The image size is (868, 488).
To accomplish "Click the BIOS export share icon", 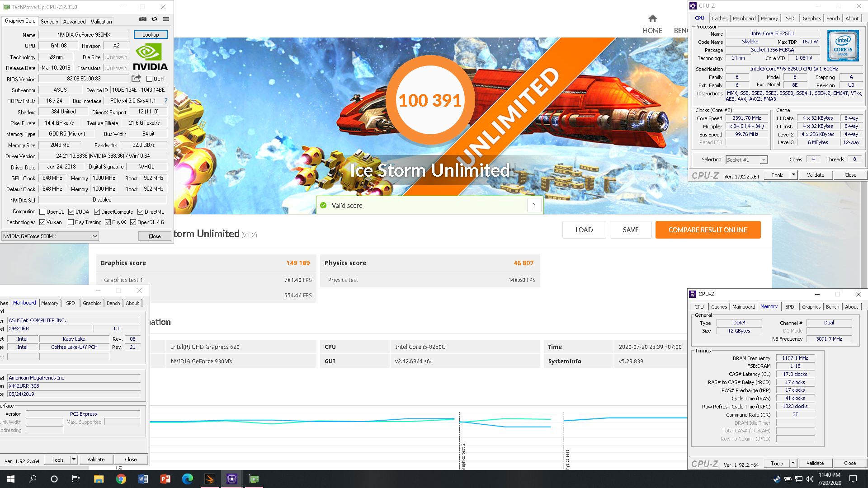I will (136, 79).
